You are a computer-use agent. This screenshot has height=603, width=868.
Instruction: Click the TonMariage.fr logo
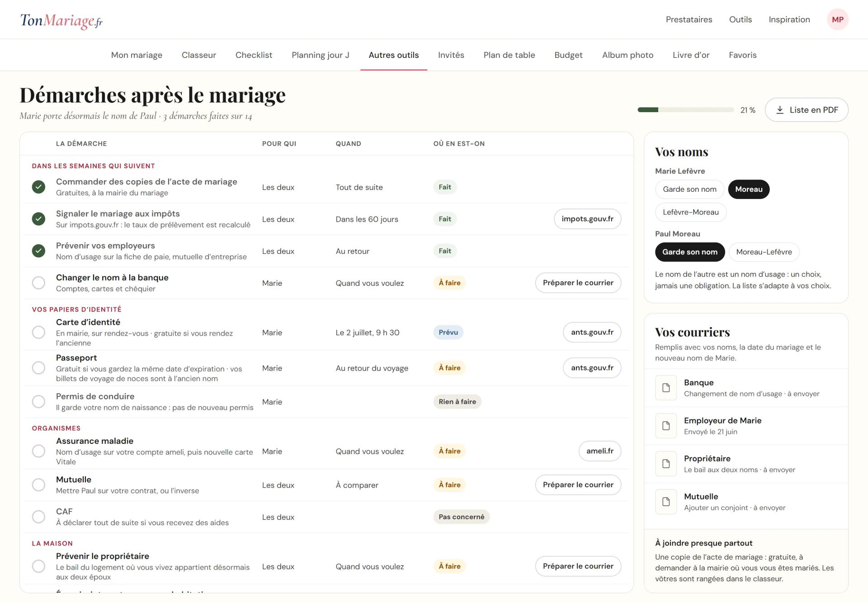point(61,20)
